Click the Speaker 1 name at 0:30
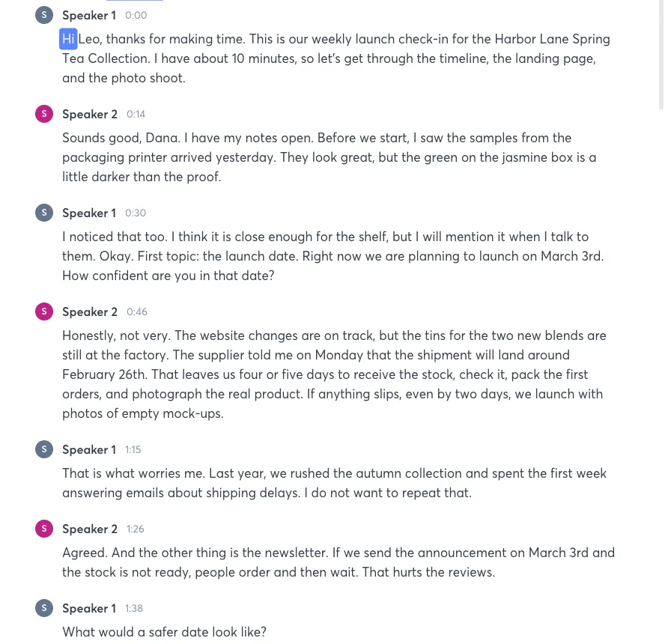Screen dimensions: 665x644 pos(89,213)
